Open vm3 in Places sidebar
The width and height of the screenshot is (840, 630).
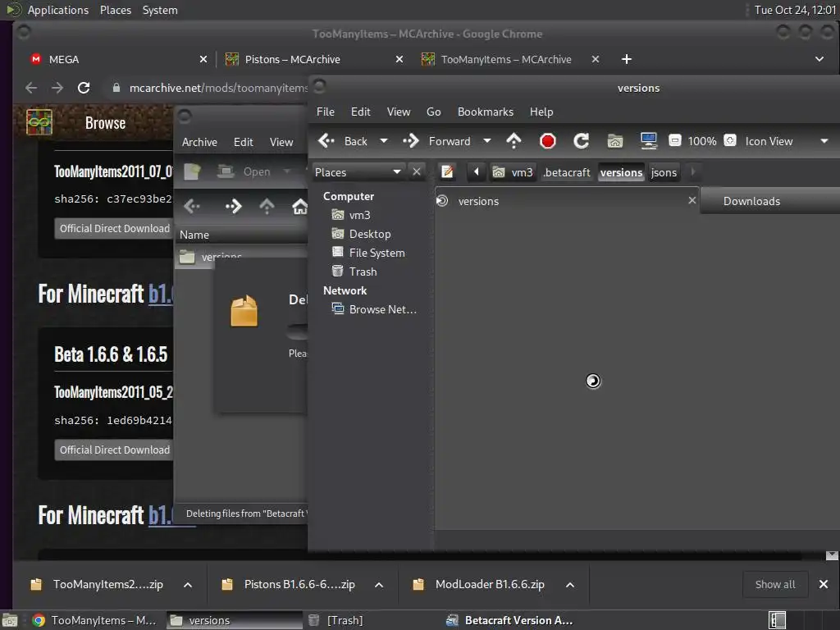tap(359, 215)
